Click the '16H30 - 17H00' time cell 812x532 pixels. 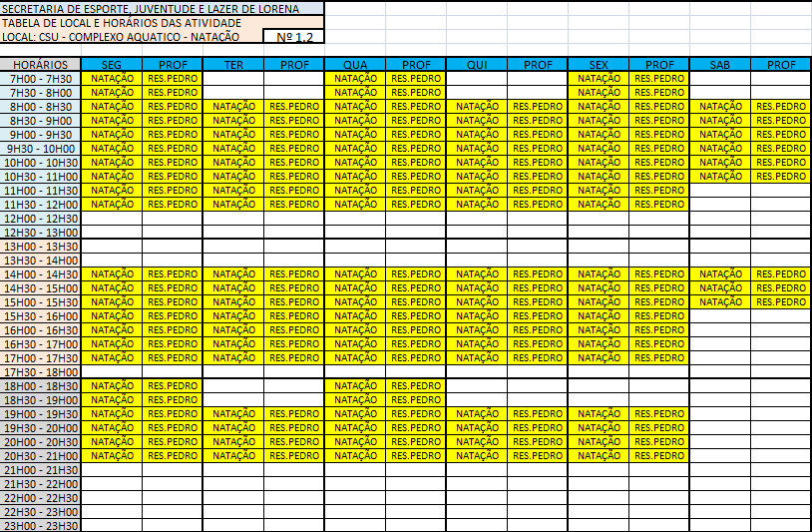40,344
